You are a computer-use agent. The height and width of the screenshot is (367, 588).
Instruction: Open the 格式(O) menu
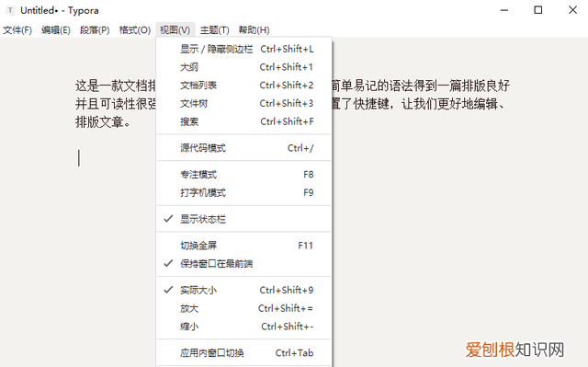pyautogui.click(x=135, y=30)
